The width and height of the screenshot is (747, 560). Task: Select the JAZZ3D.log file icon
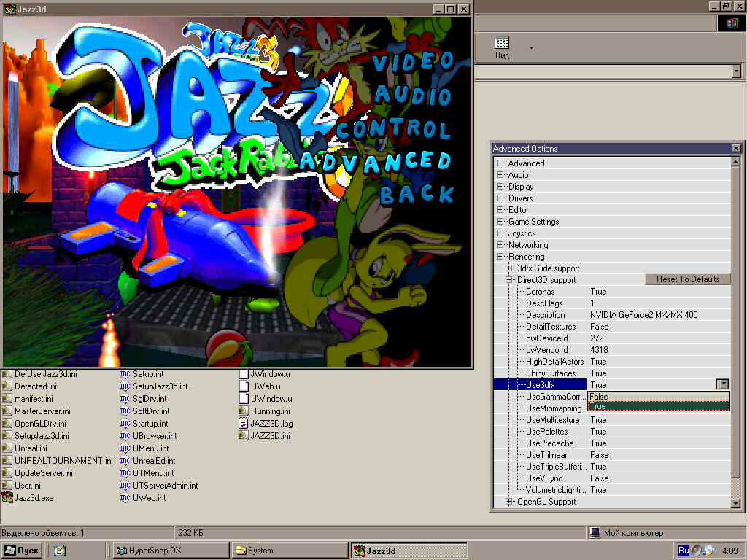point(244,424)
